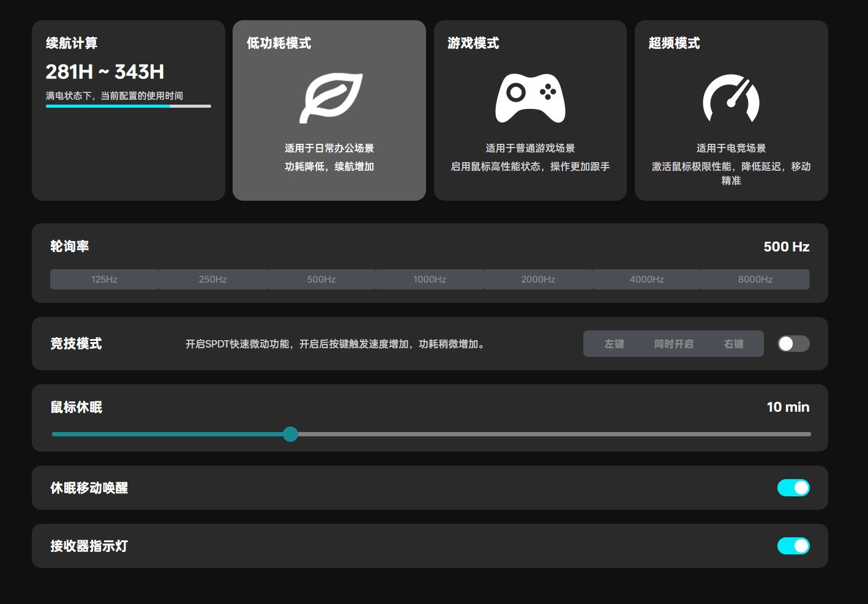
Task: Select 8000Hz polling rate
Action: tap(755, 279)
